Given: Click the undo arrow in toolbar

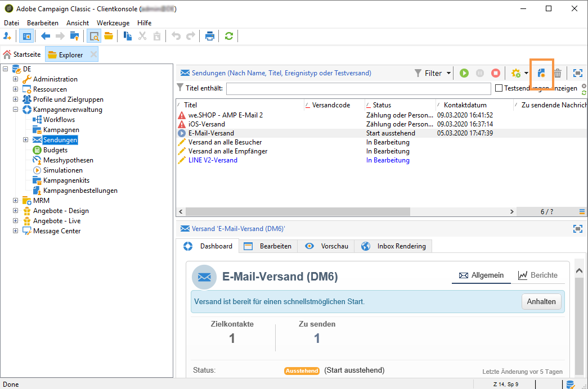Looking at the screenshot, I should 176,36.
